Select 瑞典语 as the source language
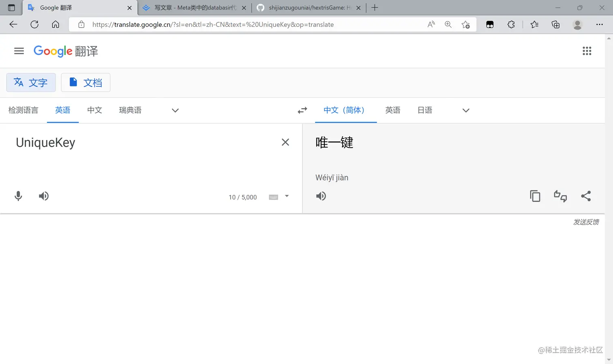613x364 pixels. (130, 110)
